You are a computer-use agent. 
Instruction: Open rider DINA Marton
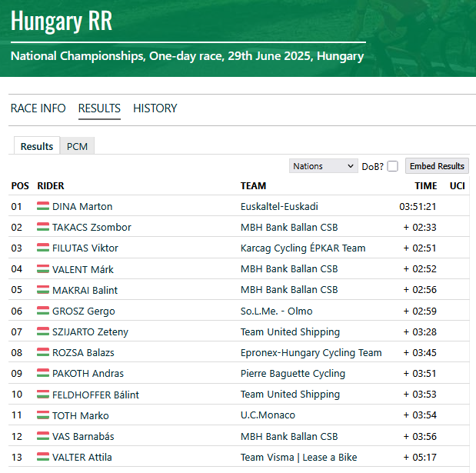pos(82,206)
